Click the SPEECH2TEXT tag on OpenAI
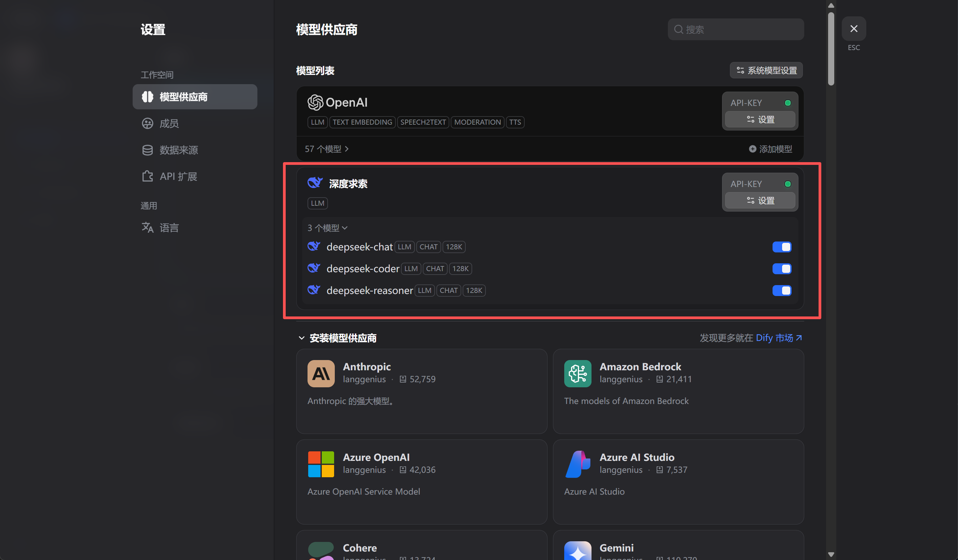This screenshot has height=560, width=958. point(423,122)
